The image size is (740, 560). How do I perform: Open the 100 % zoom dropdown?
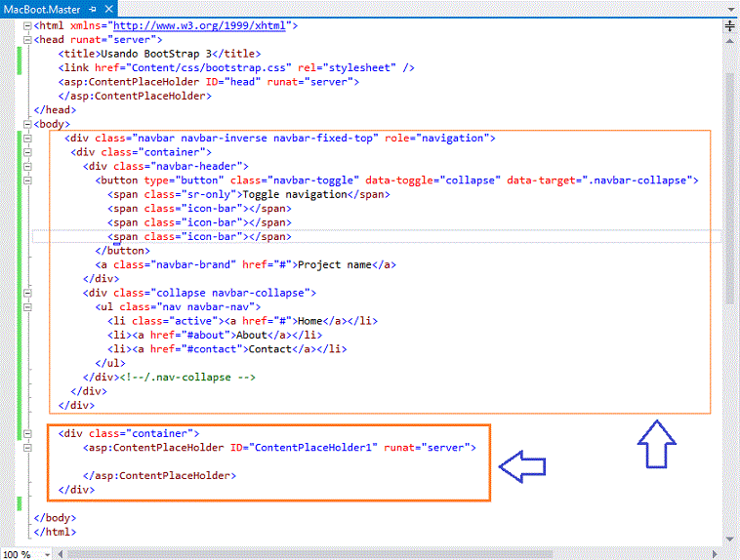47,555
